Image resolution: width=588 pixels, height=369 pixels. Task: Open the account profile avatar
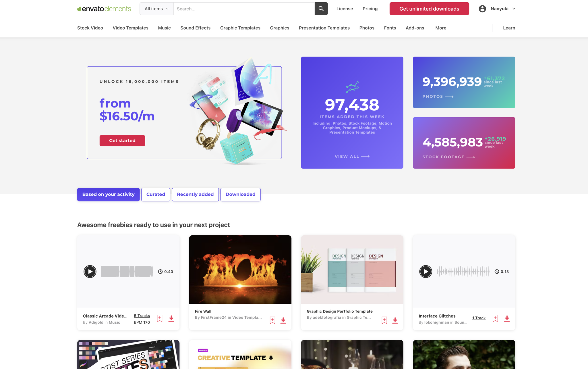click(x=482, y=9)
